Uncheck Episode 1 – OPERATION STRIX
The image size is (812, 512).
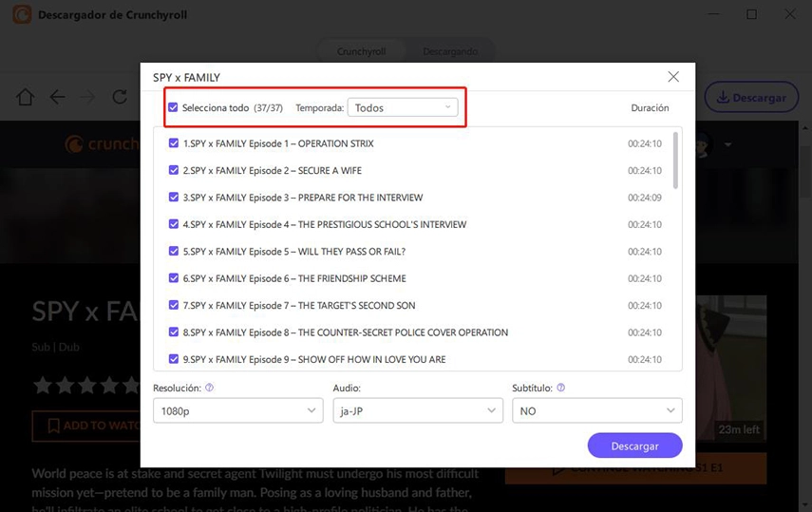tap(174, 143)
